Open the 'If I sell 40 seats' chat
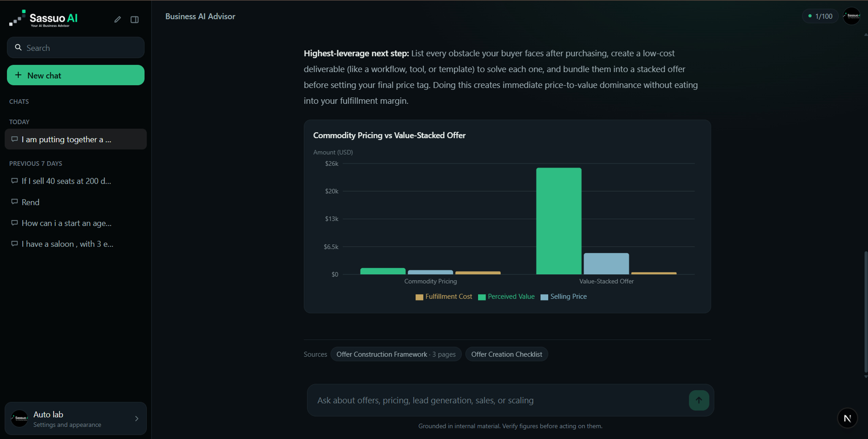 (x=76, y=181)
